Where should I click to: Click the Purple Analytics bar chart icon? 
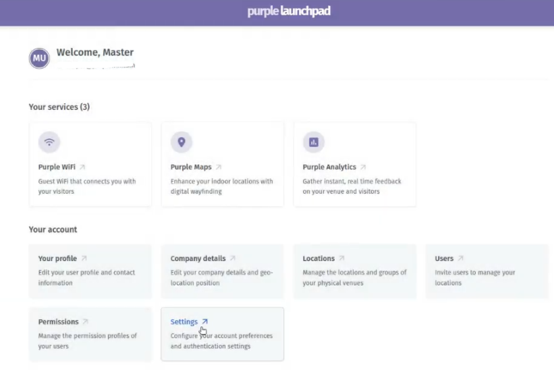tap(313, 142)
